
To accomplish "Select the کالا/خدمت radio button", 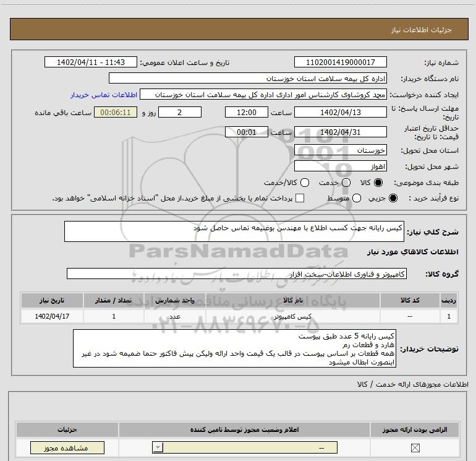I will click(x=305, y=183).
